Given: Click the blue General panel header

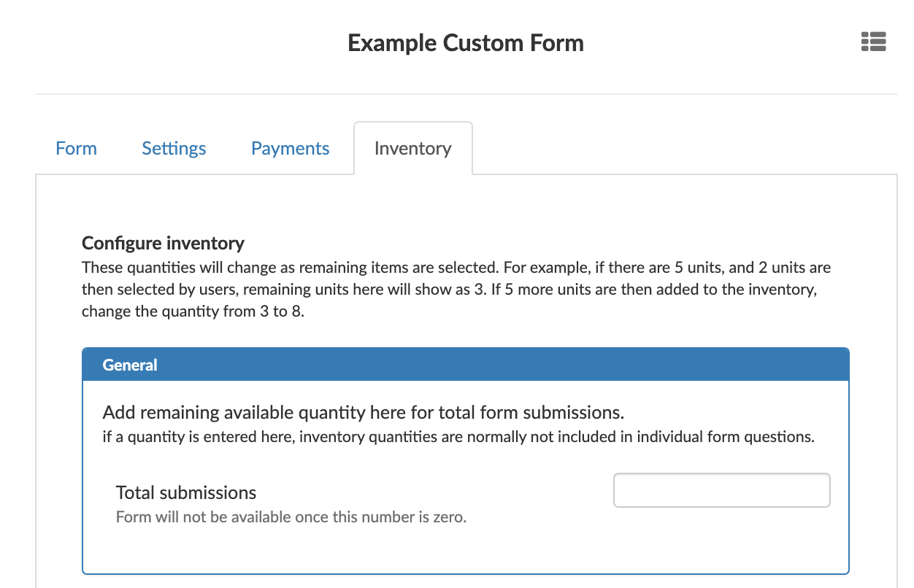Looking at the screenshot, I should coord(465,365).
